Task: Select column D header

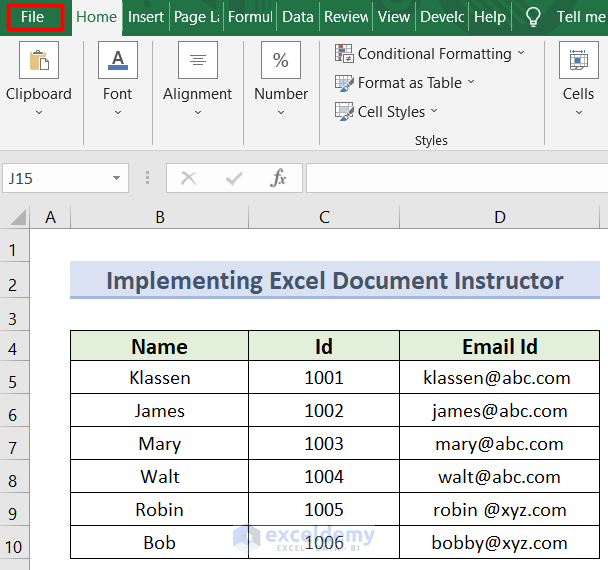Action: (x=499, y=217)
